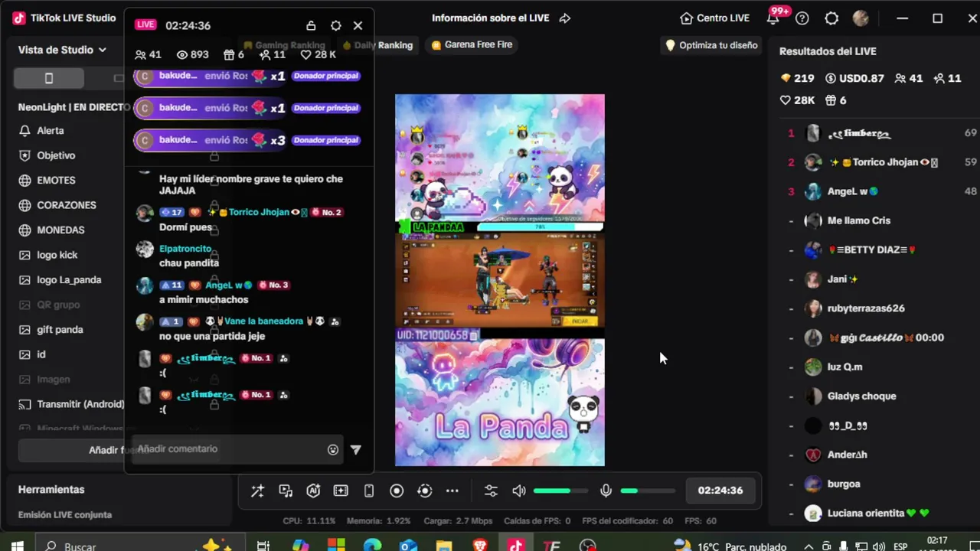Click the replay capture circular icon
Screen dimensions: 980x551
pos(425,491)
